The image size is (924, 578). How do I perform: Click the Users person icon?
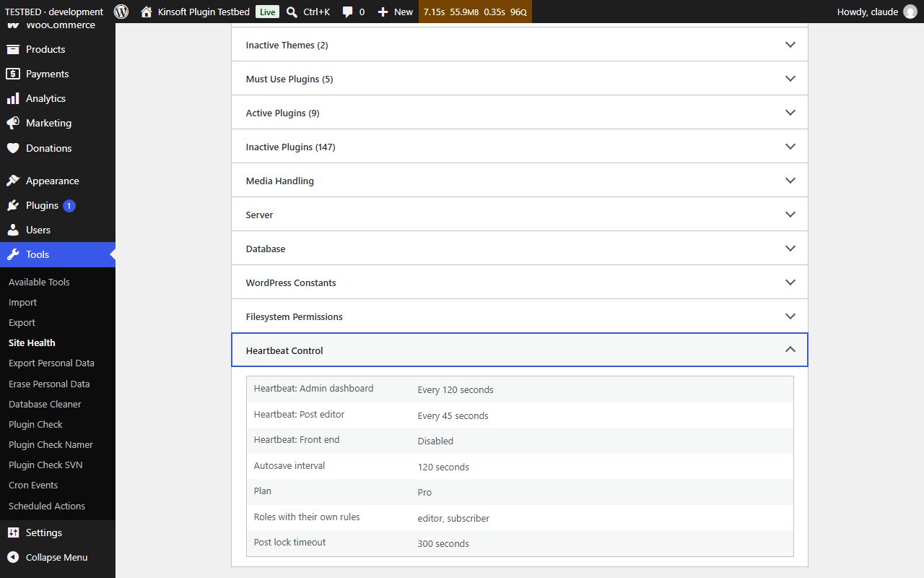click(x=13, y=230)
